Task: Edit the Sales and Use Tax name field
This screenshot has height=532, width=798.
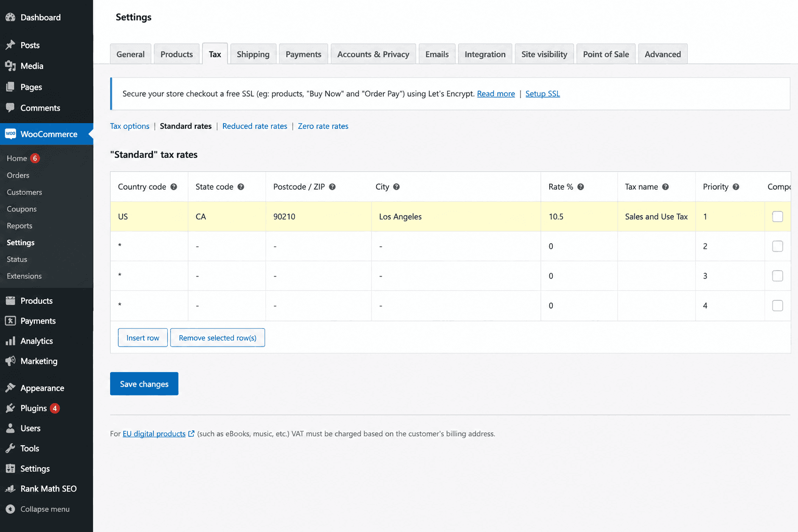Action: tap(657, 216)
